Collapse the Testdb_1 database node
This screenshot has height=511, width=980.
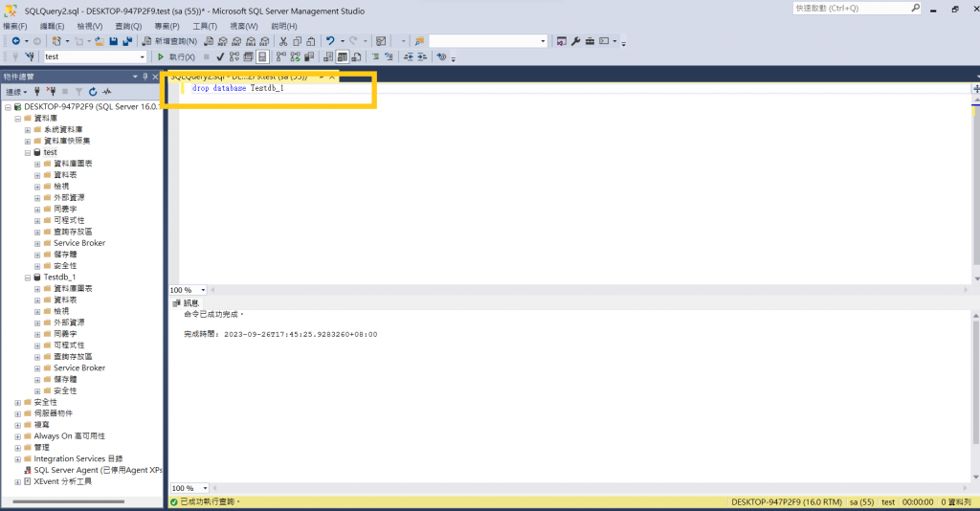pyautogui.click(x=28, y=278)
